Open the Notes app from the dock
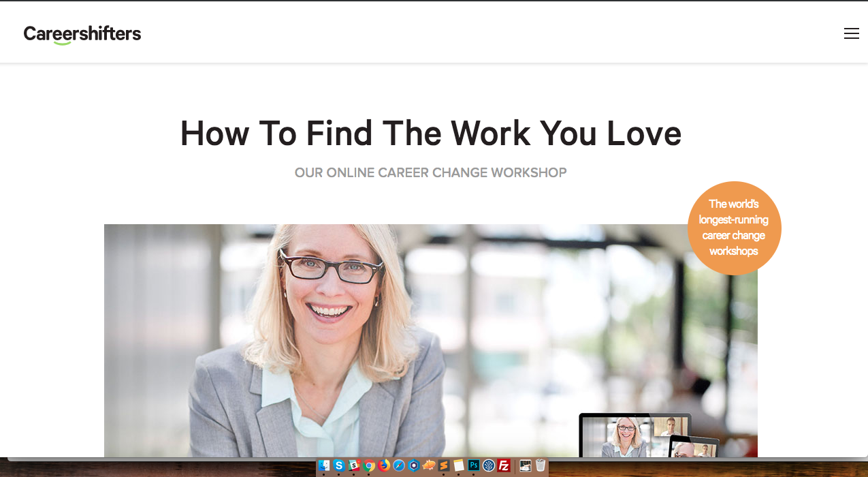868x477 pixels. [x=458, y=467]
